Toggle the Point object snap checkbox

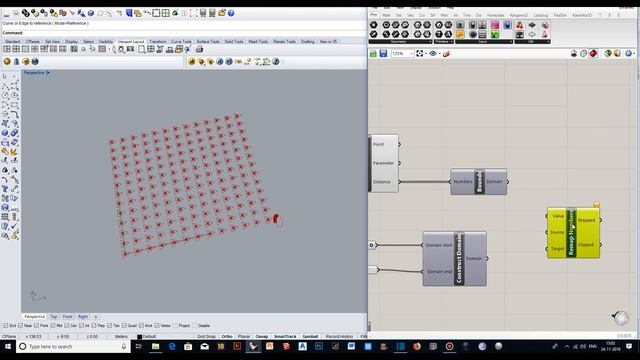tap(37, 326)
